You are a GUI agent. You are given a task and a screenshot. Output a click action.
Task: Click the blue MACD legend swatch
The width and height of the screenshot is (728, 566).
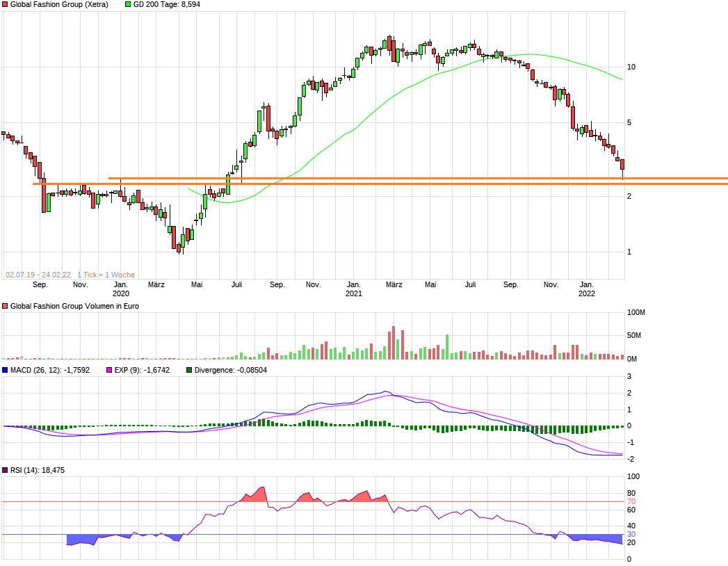(5, 370)
